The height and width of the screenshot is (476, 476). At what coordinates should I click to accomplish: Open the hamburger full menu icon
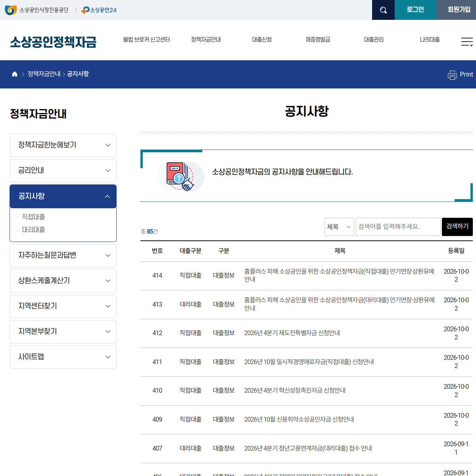coord(467,42)
